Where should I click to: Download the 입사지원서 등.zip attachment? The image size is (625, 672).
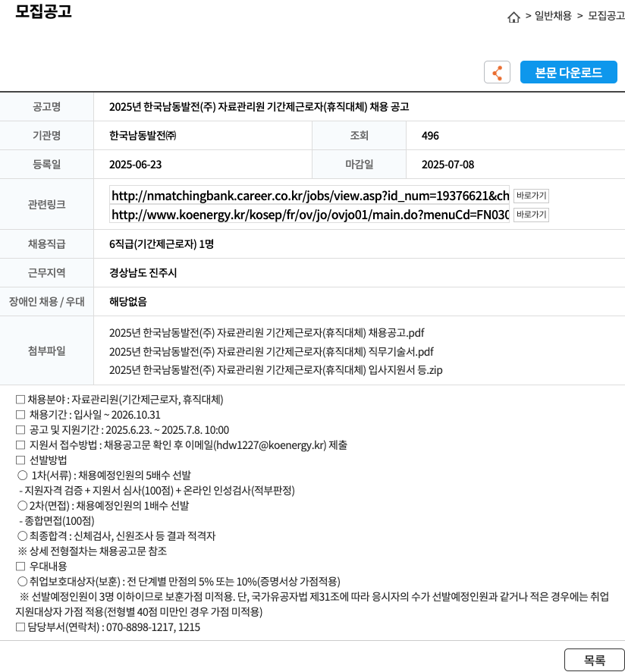(275, 370)
